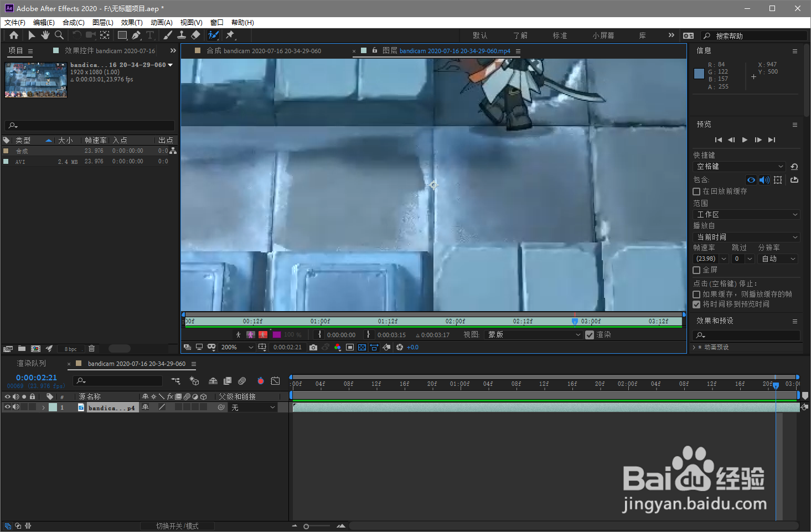Mute the bandicam layer audio
Viewport: 811px width, 532px height.
coord(16,407)
